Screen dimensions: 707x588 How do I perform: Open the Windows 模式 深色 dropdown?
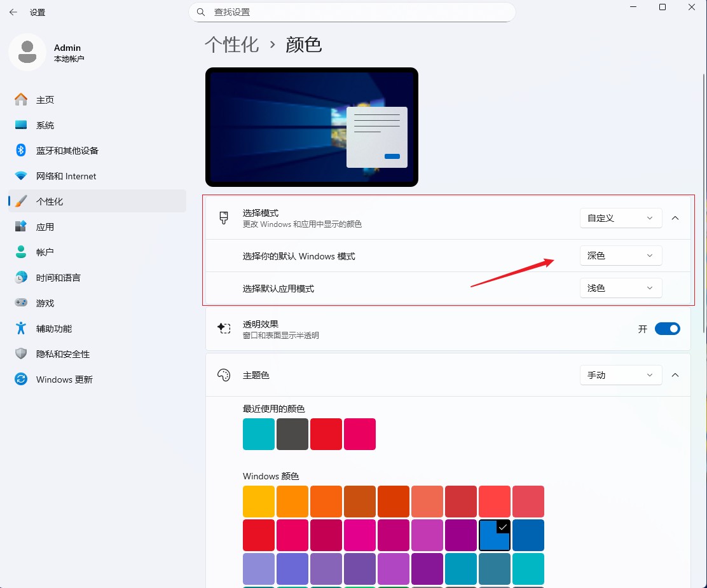click(x=621, y=256)
